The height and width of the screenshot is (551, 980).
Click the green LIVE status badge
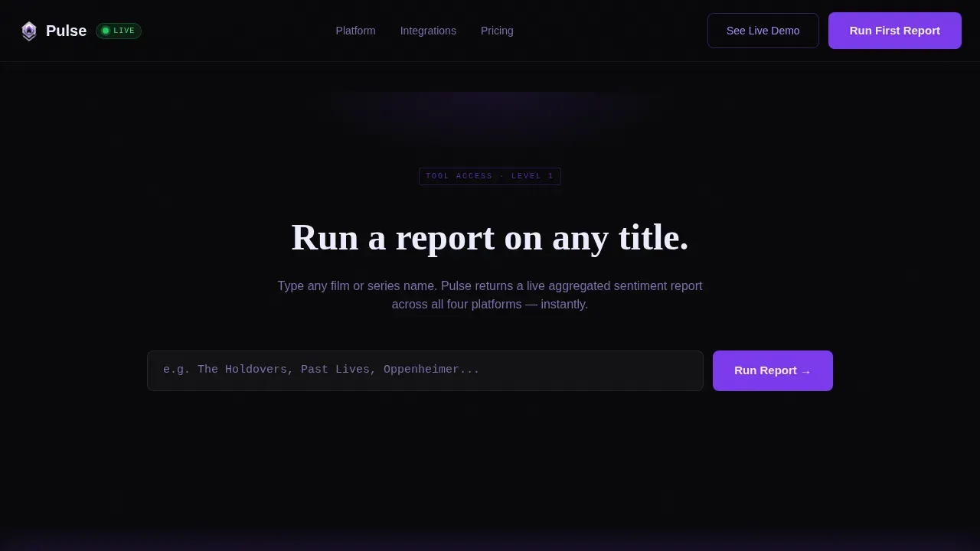coord(119,31)
